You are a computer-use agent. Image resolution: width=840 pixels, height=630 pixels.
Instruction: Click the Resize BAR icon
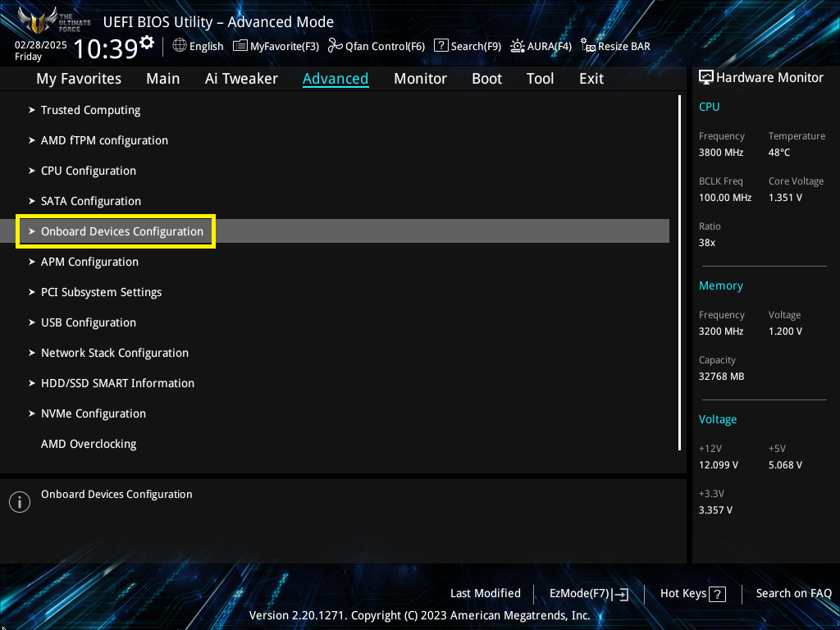[x=588, y=46]
